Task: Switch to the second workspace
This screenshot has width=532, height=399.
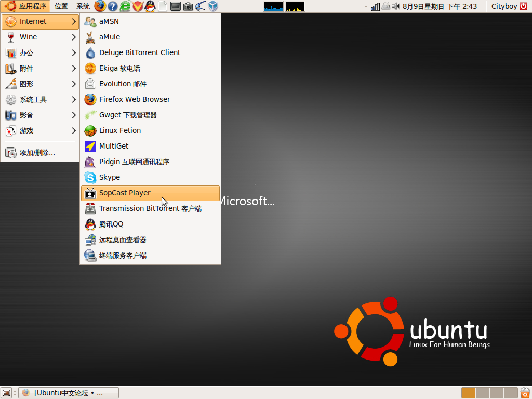Action: tap(482, 393)
